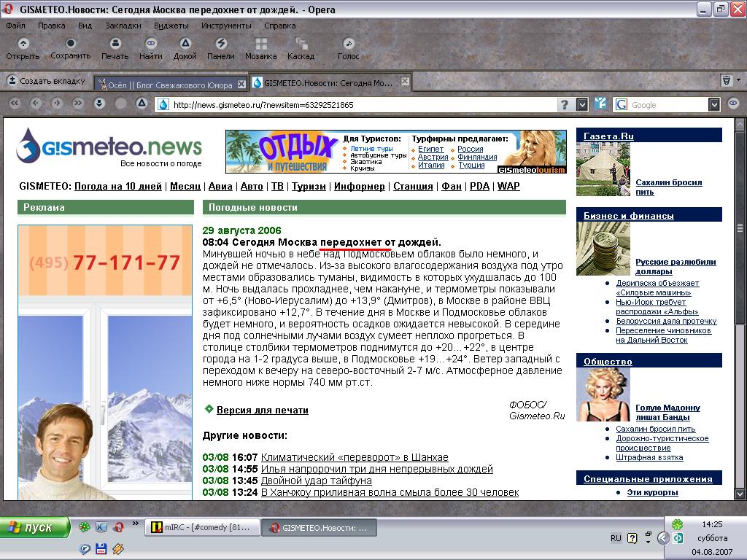Open the Найти (Find) tool
The height and width of the screenshot is (560, 747).
point(150,48)
